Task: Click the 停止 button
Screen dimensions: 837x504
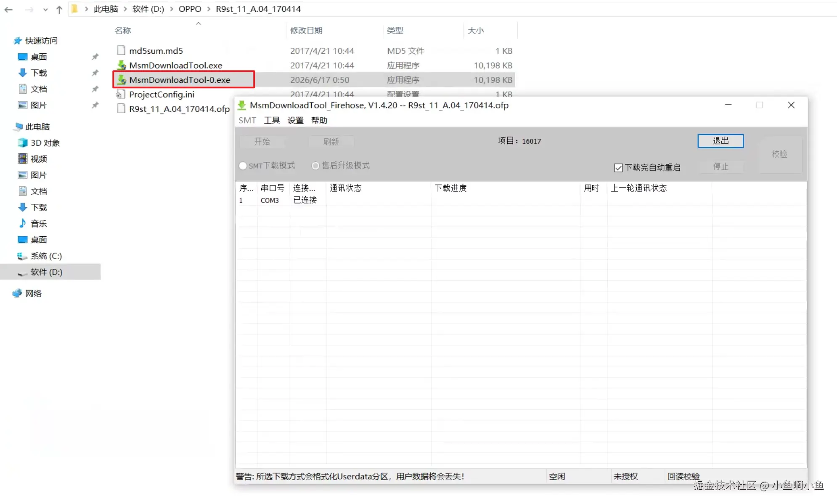Action: point(720,166)
